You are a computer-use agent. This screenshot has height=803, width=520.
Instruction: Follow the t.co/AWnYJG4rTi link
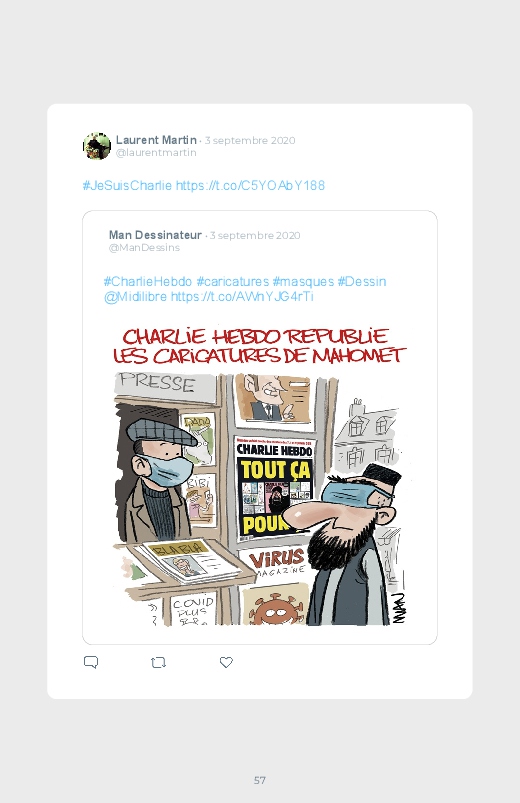coord(242,297)
